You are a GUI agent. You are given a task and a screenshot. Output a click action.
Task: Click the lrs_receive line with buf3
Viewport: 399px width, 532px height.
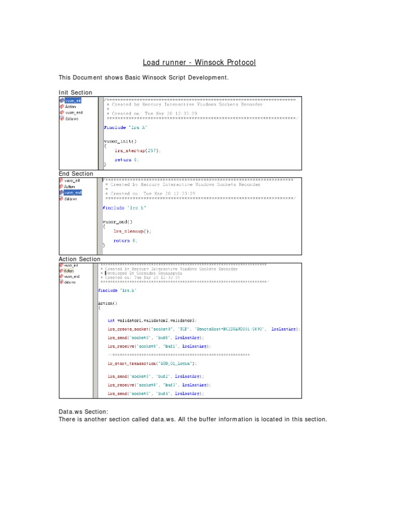159,385
